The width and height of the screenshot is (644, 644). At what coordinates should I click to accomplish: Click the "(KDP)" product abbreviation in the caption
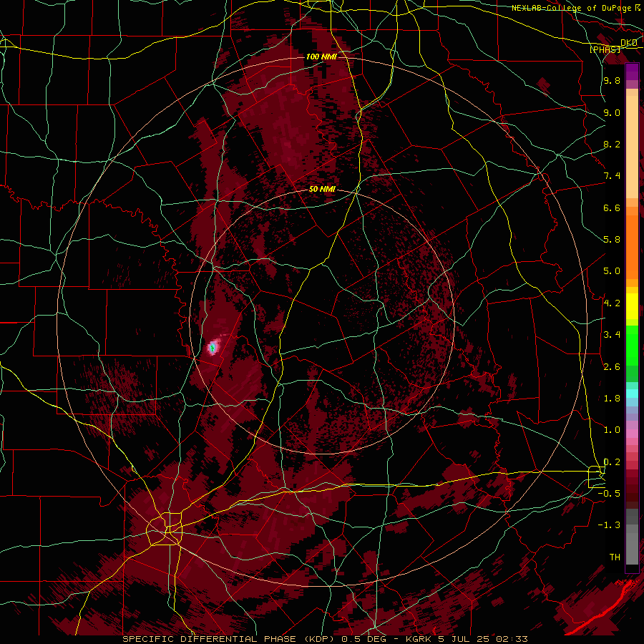pos(318,639)
